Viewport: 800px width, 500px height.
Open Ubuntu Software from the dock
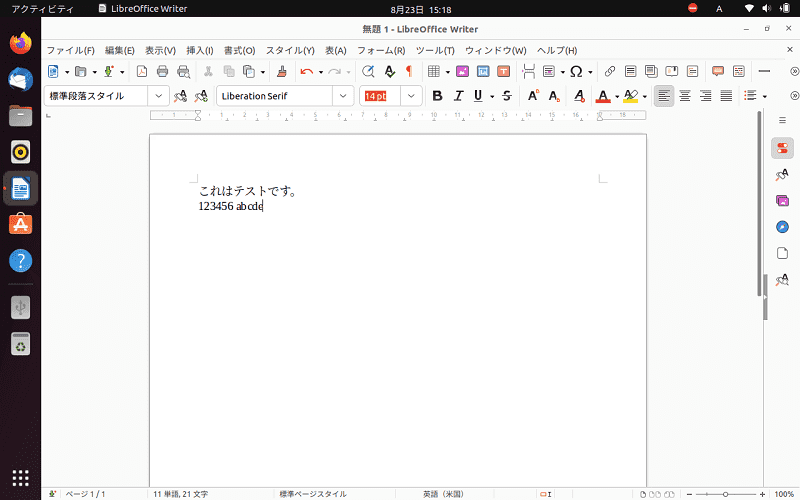point(20,224)
